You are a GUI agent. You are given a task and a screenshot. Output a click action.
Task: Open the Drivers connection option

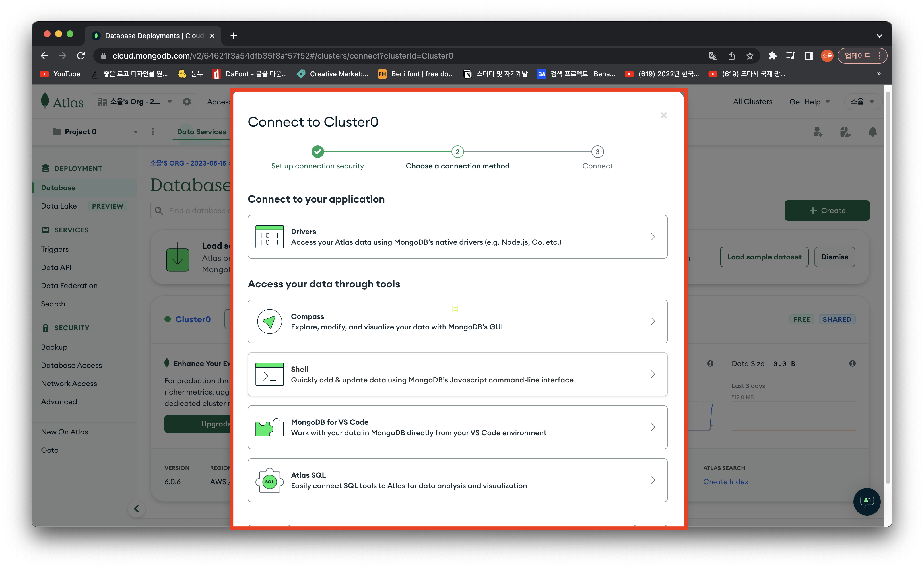click(457, 237)
